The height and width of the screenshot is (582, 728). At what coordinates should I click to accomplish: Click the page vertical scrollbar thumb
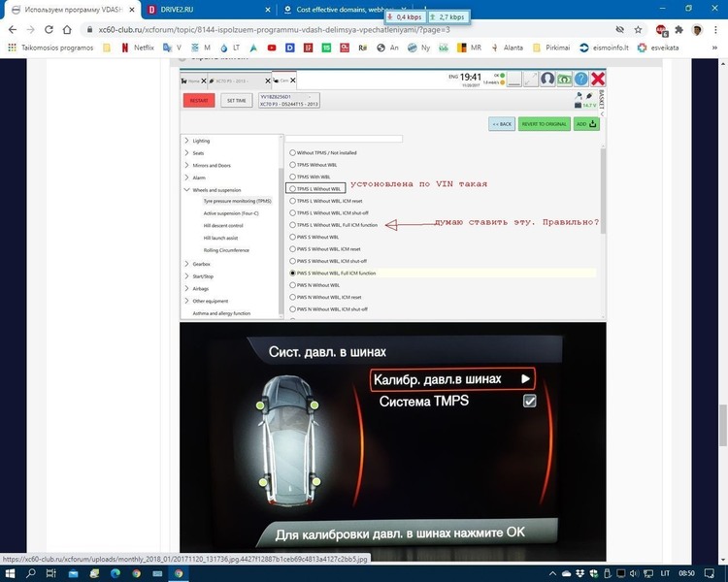723,425
